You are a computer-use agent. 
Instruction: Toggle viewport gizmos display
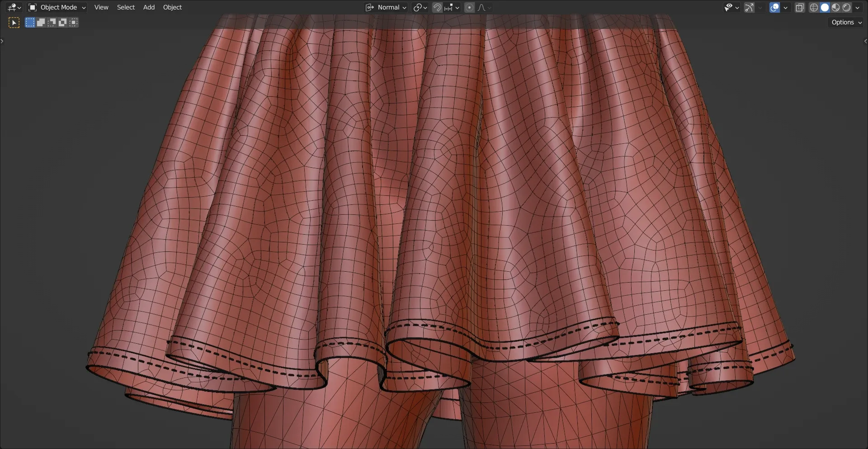click(x=750, y=7)
